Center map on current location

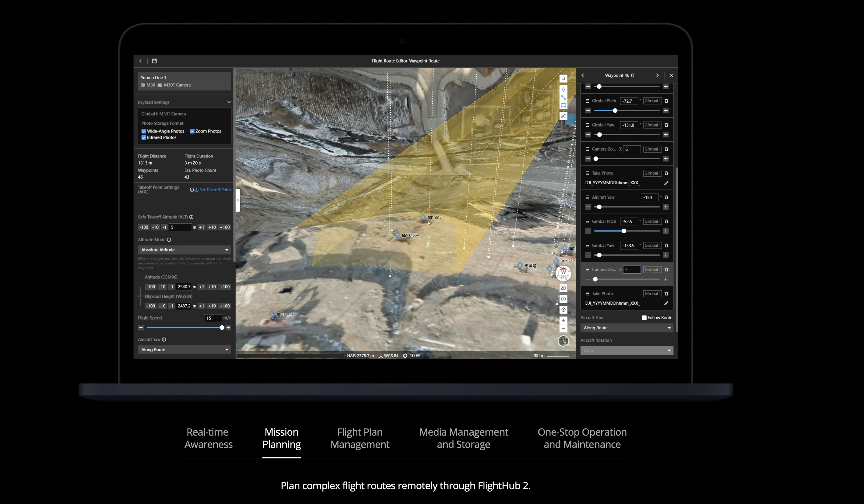pos(563,310)
